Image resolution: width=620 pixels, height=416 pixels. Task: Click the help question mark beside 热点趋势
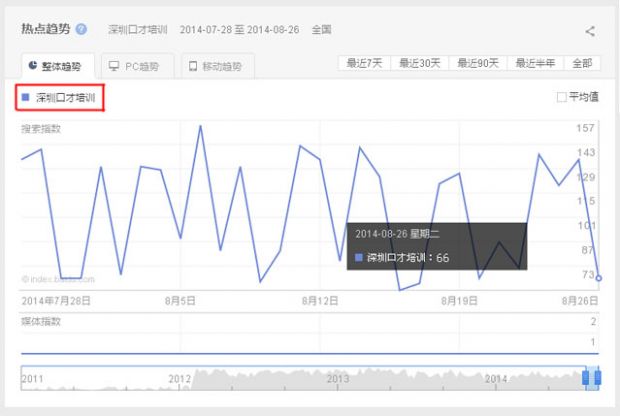81,30
